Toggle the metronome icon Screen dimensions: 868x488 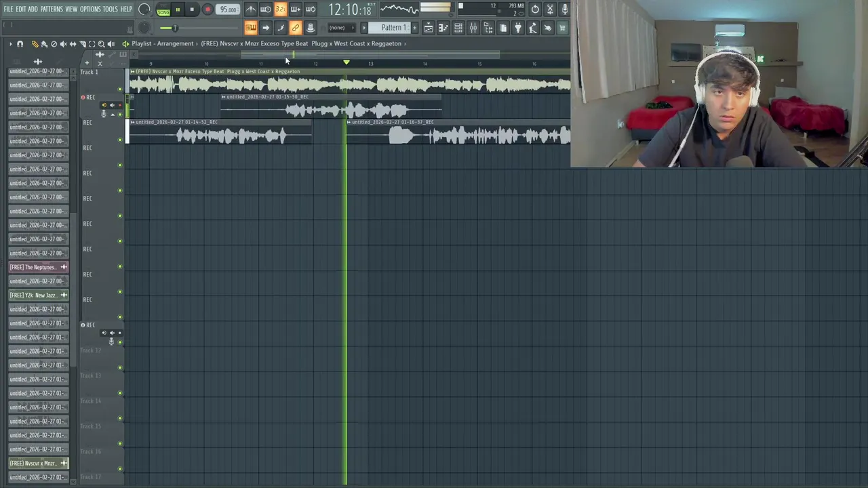[250, 9]
